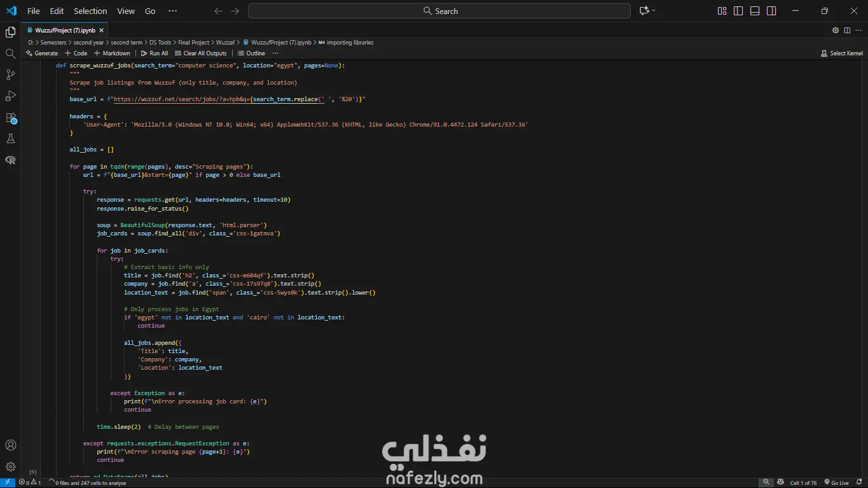Open the Explorer view in the activity bar

pyautogui.click(x=10, y=32)
